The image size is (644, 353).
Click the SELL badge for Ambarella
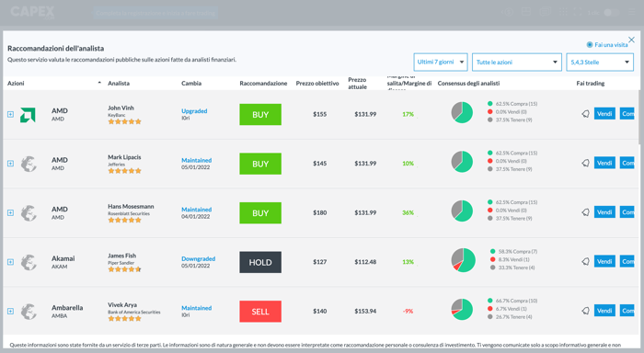260,312
